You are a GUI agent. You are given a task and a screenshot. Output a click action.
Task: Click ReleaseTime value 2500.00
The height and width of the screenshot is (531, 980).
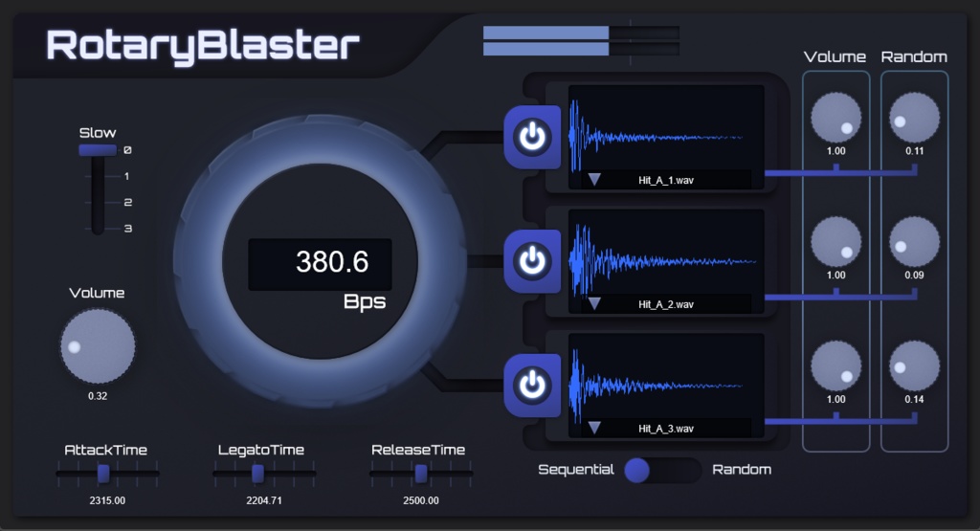click(421, 500)
